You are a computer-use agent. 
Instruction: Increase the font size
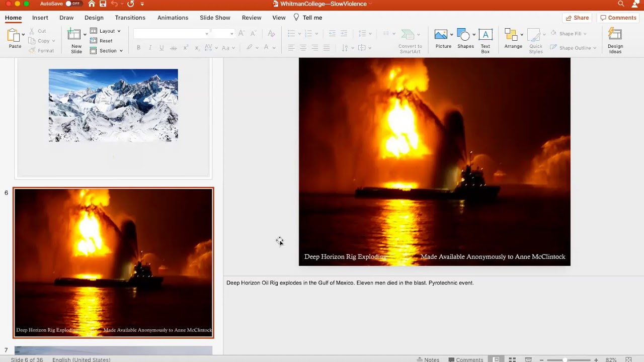point(242,34)
